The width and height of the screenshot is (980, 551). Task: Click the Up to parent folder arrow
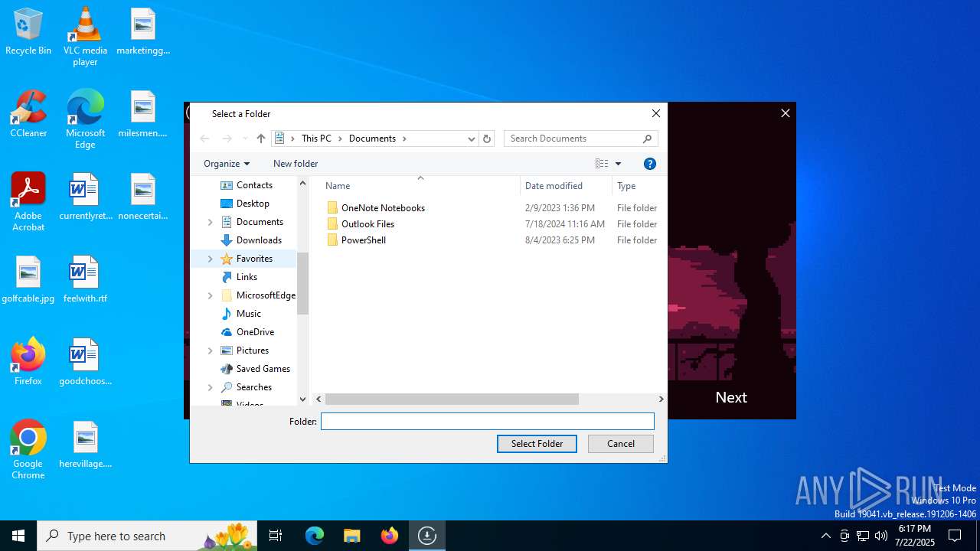tap(261, 139)
